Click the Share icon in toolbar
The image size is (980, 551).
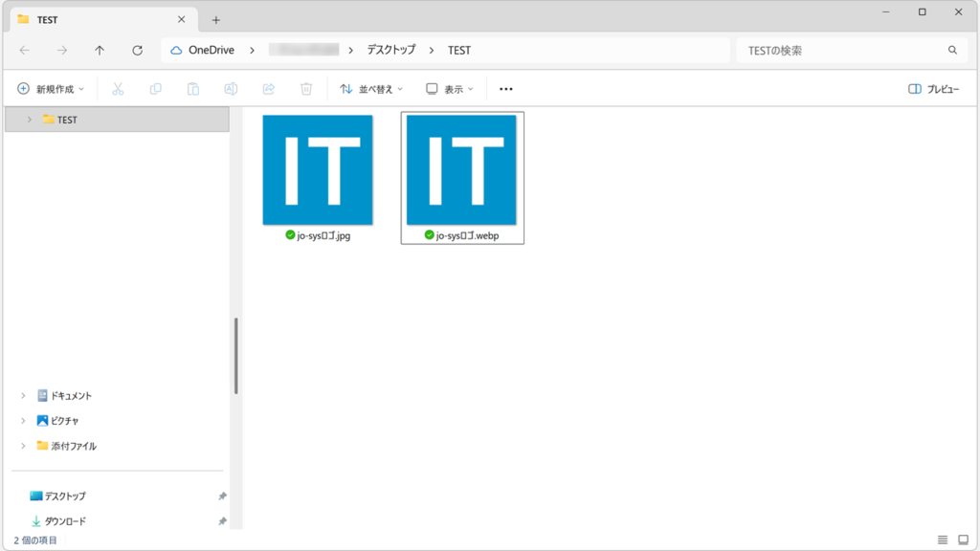tap(269, 89)
